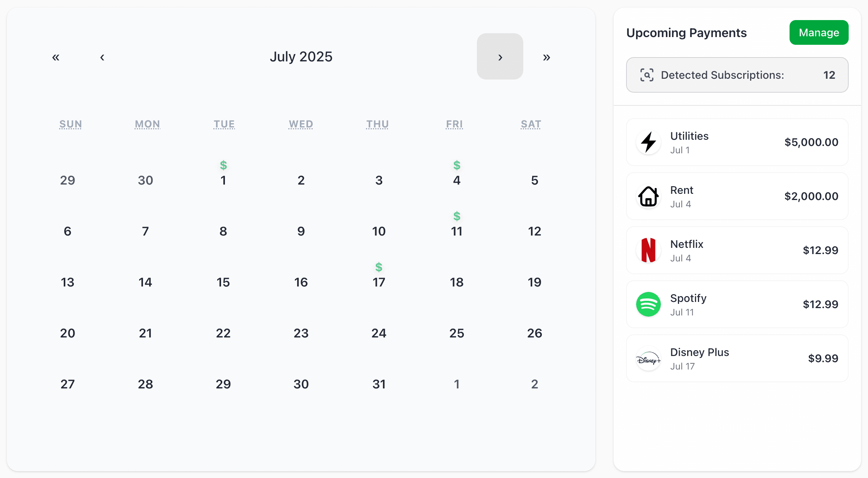Click the Spotify $12.99 amount
Viewport: 868px width, 478px height.
[820, 304]
